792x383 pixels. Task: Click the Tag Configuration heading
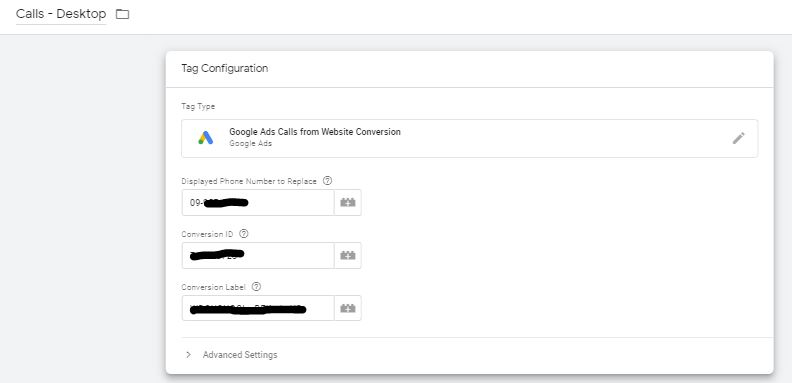[x=225, y=68]
